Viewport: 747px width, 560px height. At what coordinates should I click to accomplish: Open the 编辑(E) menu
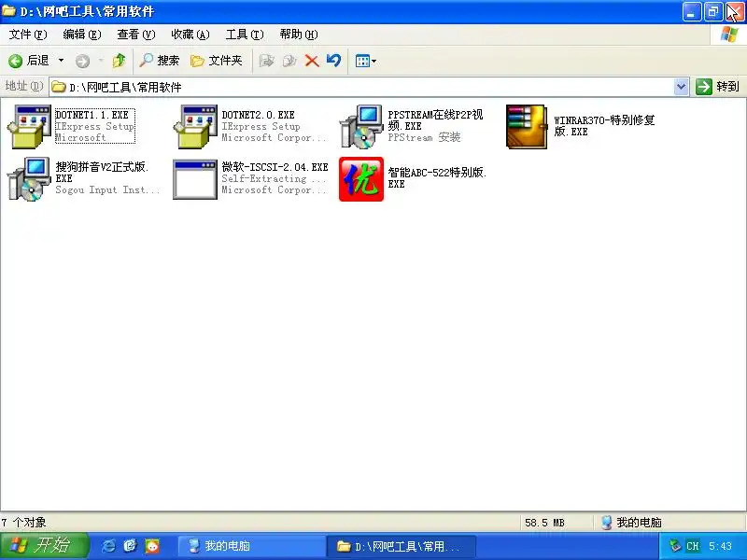tap(82, 35)
